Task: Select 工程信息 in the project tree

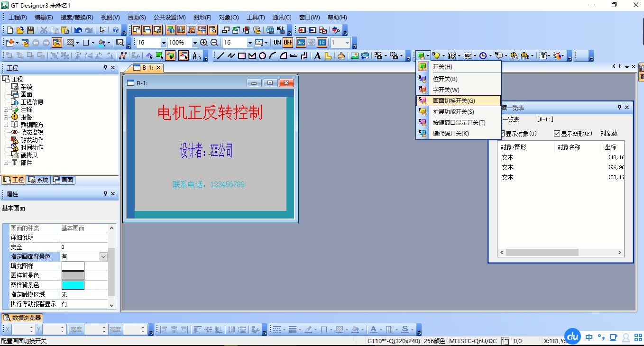Action: (32, 102)
